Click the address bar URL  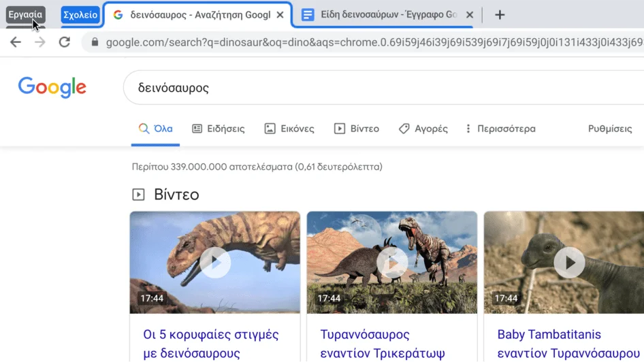(x=374, y=42)
